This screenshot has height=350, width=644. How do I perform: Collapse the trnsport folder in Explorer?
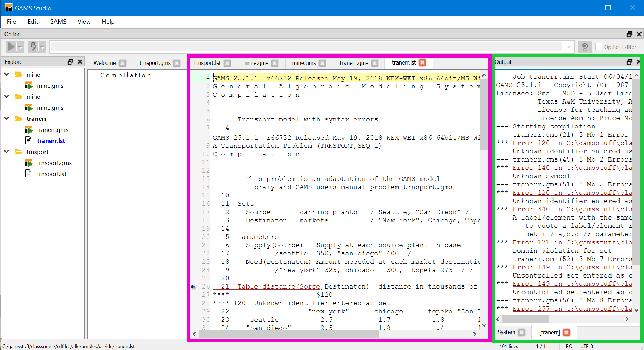(x=7, y=152)
